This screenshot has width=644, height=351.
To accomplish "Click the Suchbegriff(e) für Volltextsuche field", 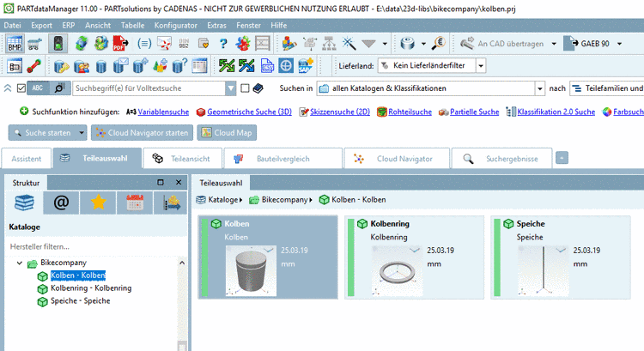I will coord(149,88).
